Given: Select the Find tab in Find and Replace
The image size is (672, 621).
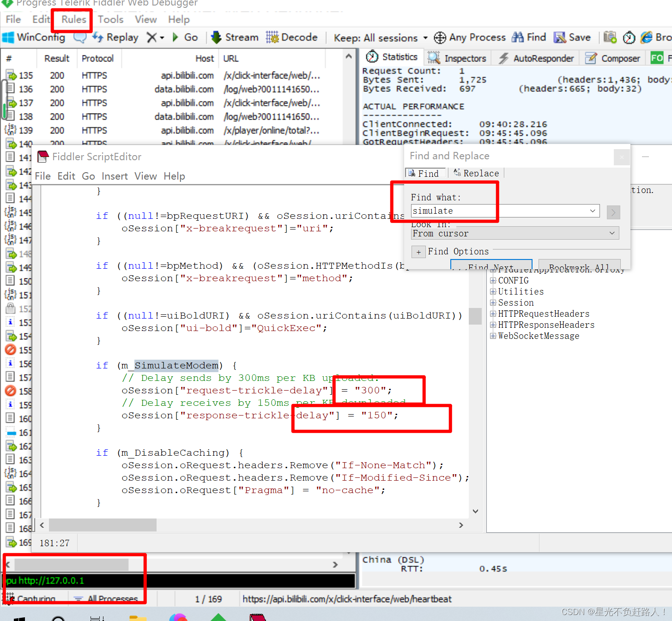Looking at the screenshot, I should click(x=425, y=173).
